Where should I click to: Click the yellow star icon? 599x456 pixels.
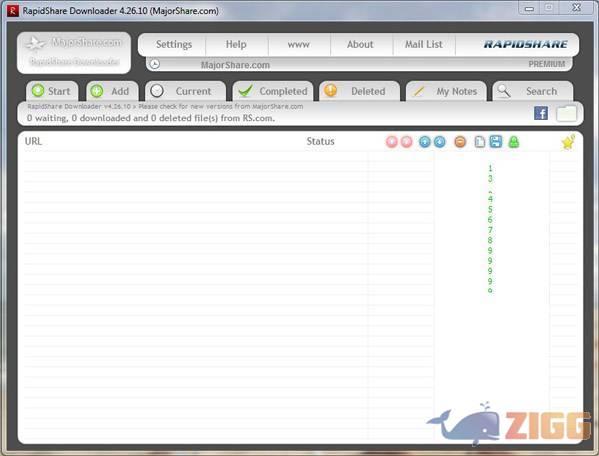[568, 142]
